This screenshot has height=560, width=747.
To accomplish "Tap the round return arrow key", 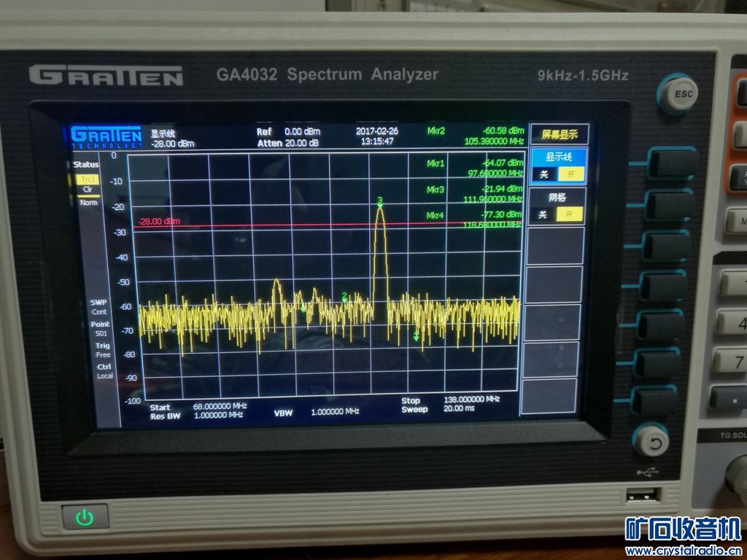I will 651,442.
